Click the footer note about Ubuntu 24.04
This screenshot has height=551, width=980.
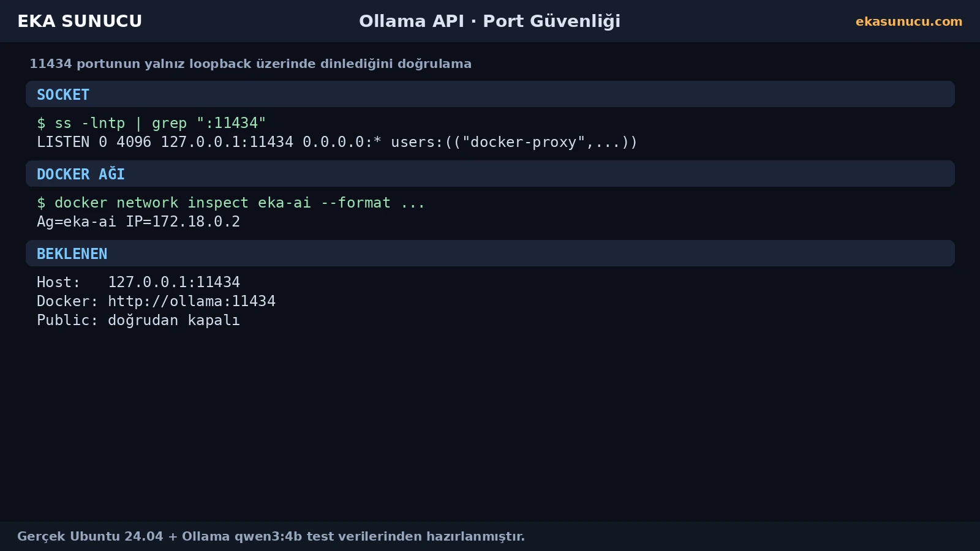coord(271,536)
